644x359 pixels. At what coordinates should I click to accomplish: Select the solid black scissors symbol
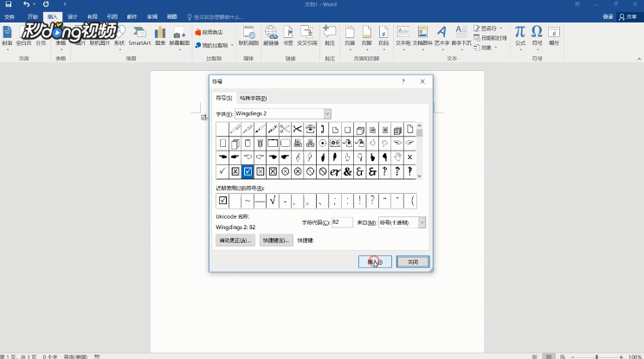(x=298, y=130)
